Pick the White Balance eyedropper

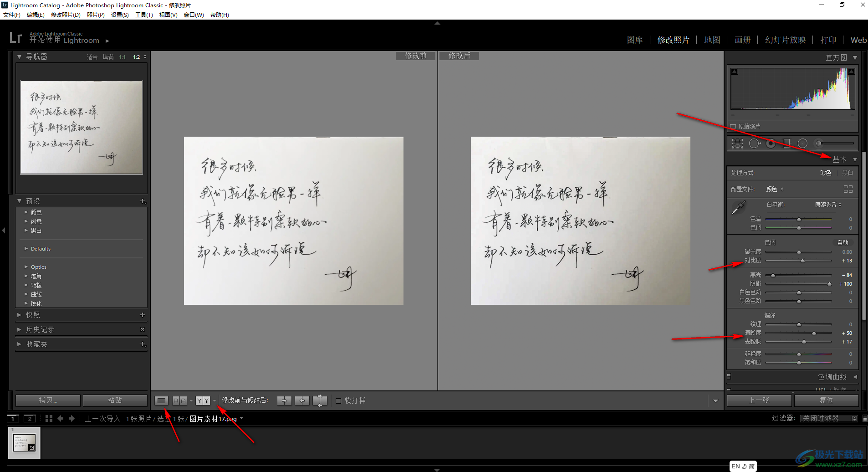(x=738, y=207)
